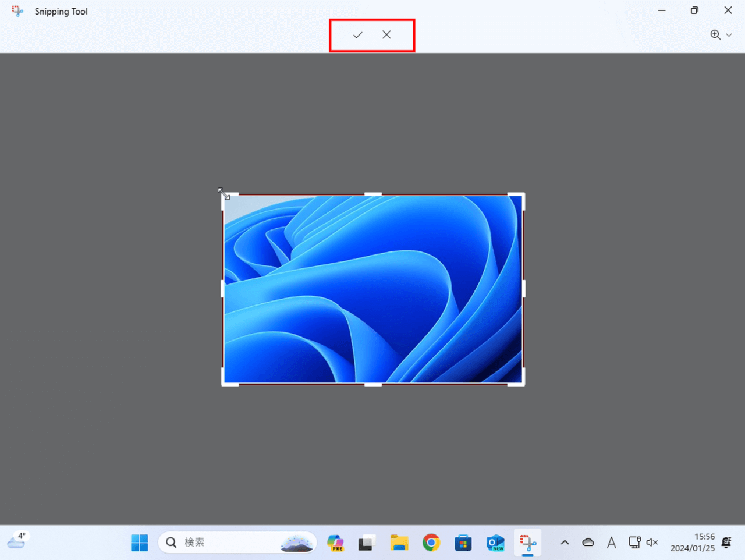Screen dimensions: 745x560
Task: Open the weather widget showing 4°
Action: coord(17,540)
